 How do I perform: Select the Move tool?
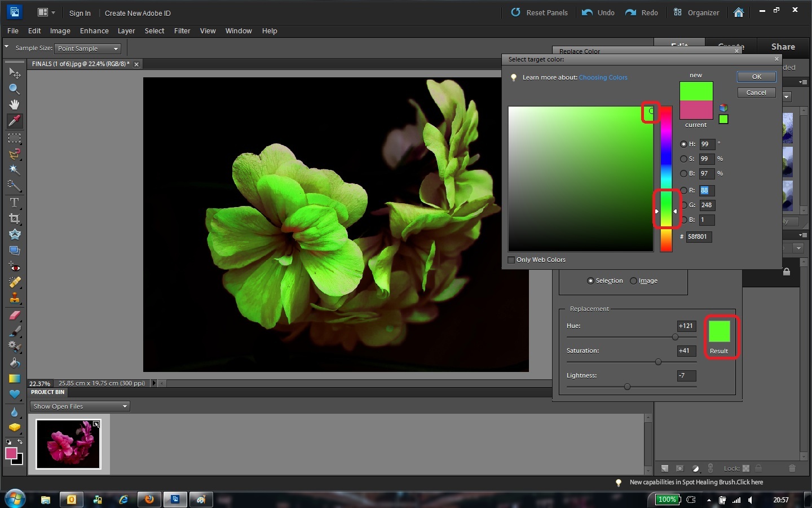point(14,72)
